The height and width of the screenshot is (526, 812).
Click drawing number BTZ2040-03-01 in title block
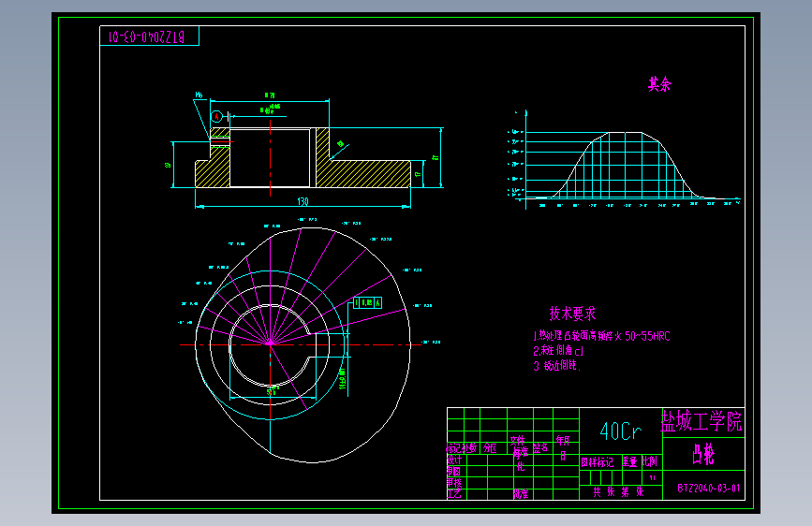tap(708, 489)
